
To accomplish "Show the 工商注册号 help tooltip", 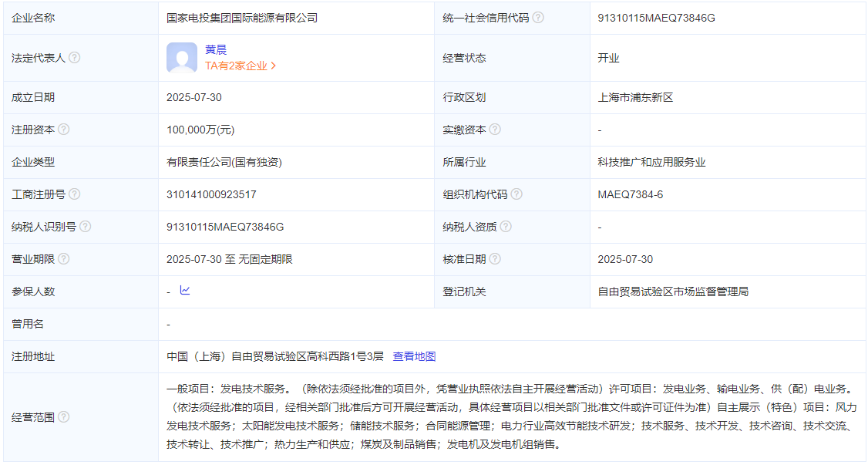I will [75, 194].
